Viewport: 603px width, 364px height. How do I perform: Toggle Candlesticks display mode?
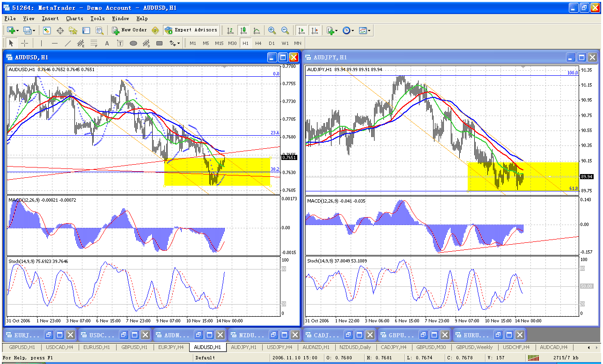(243, 30)
